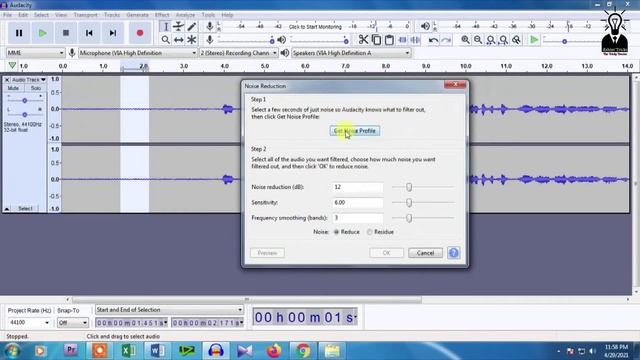Open the Microphone recording device dropdown
This screenshot has height=360, width=640.
(138, 53)
